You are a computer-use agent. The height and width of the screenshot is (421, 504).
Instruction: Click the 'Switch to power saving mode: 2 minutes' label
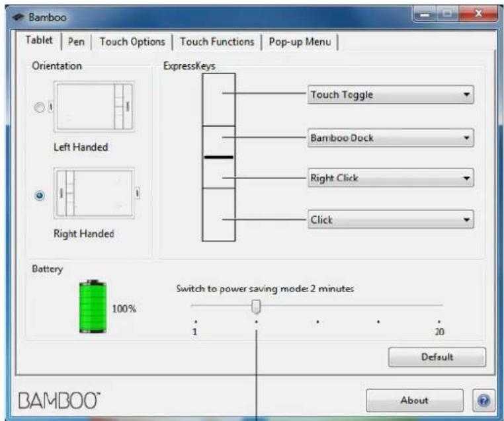tap(265, 288)
